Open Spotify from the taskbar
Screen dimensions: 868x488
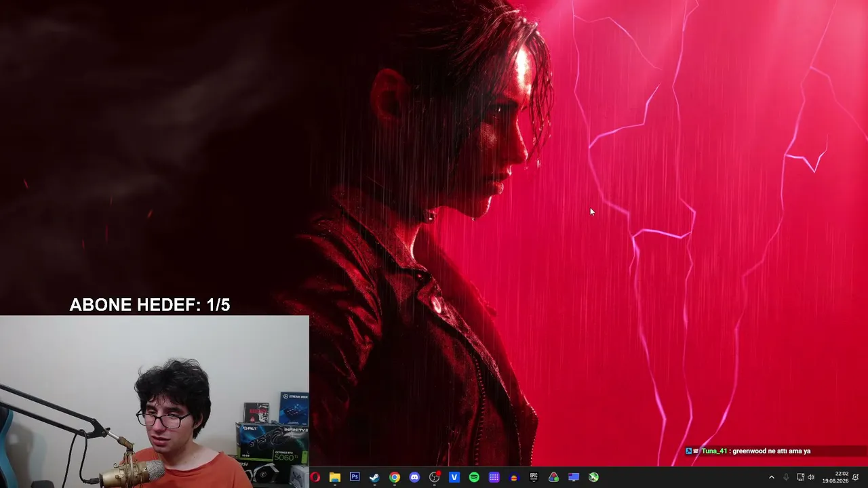pyautogui.click(x=474, y=477)
